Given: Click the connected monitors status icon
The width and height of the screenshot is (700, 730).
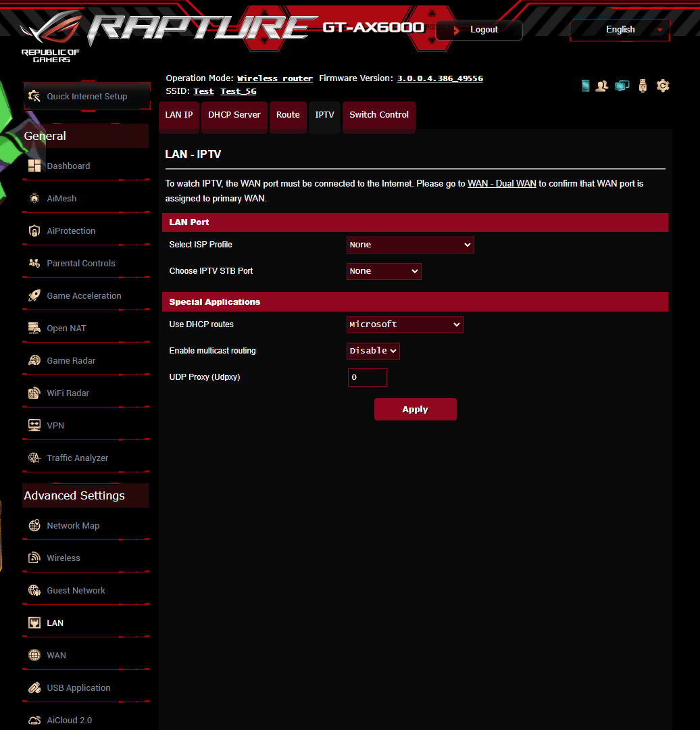Looking at the screenshot, I should tap(622, 86).
